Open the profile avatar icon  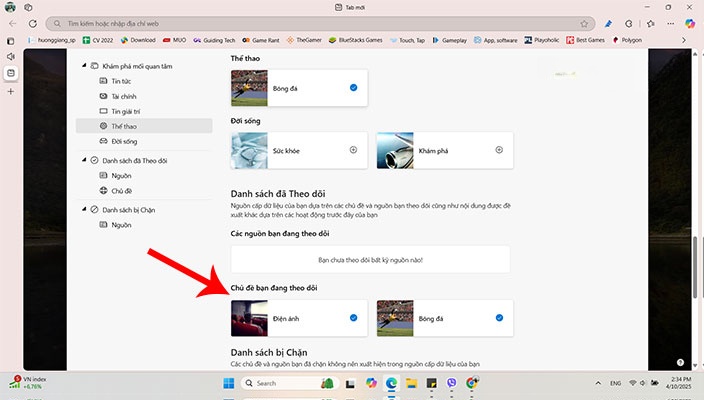(10, 7)
